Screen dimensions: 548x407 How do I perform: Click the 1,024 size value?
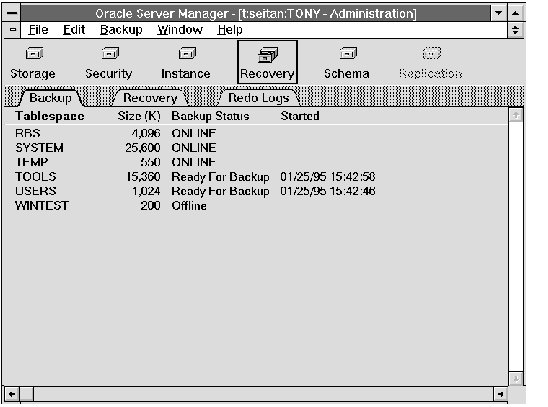tap(146, 191)
